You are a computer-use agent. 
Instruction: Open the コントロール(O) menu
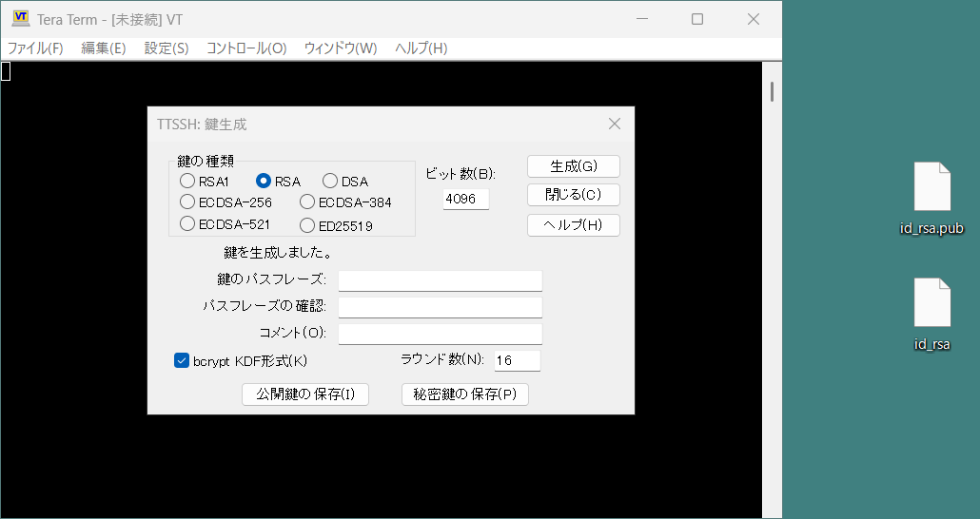tap(246, 48)
